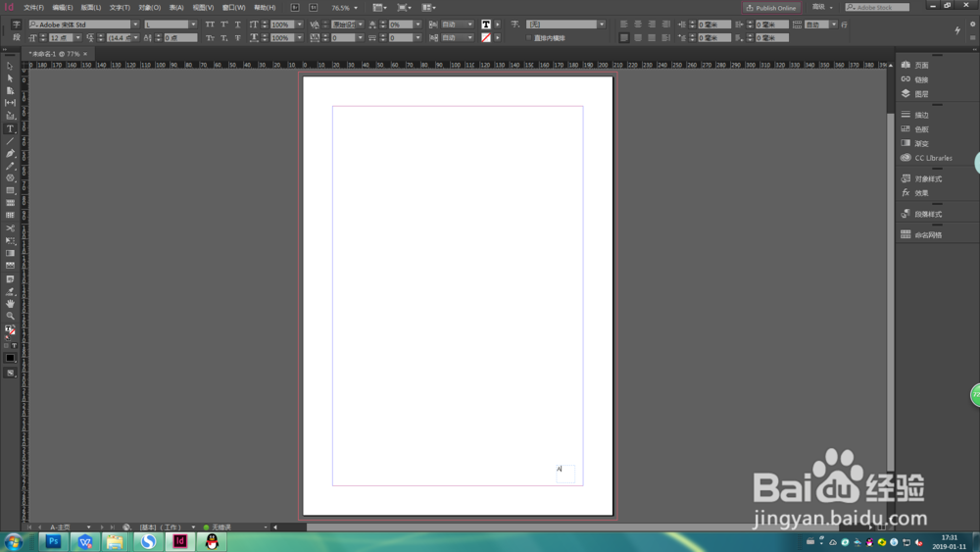Open the vertical scale 100% dropdown
The height and width of the screenshot is (552, 980).
[299, 25]
